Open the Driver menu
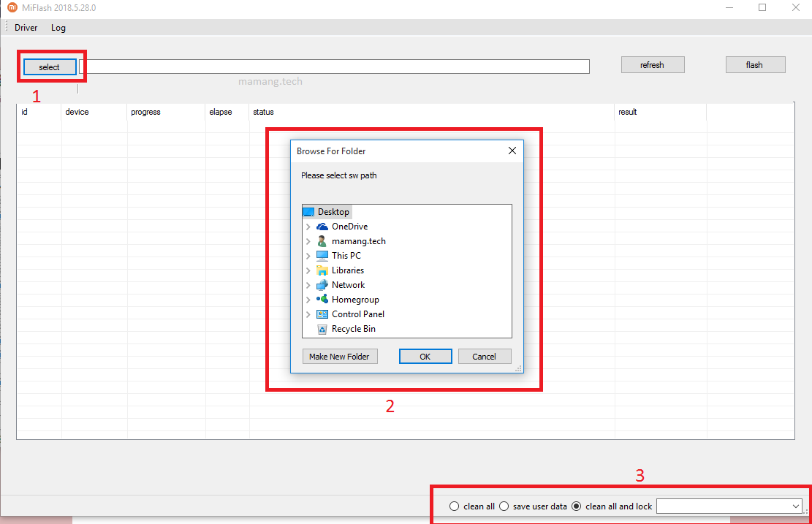Image resolution: width=812 pixels, height=524 pixels. 26,28
